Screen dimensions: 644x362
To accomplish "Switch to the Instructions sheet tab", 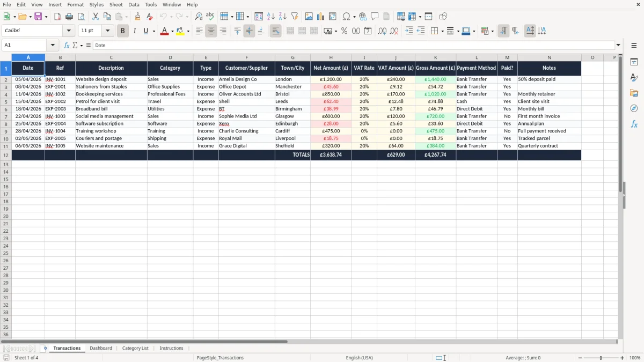I will (171, 348).
